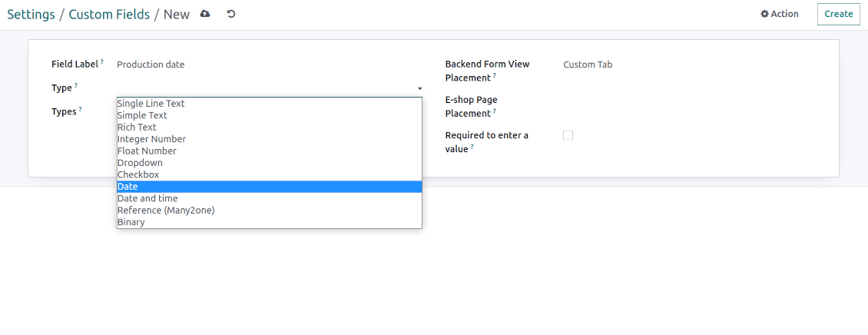Click the Type dropdown arrow
The width and height of the screenshot is (868, 335).
419,88
